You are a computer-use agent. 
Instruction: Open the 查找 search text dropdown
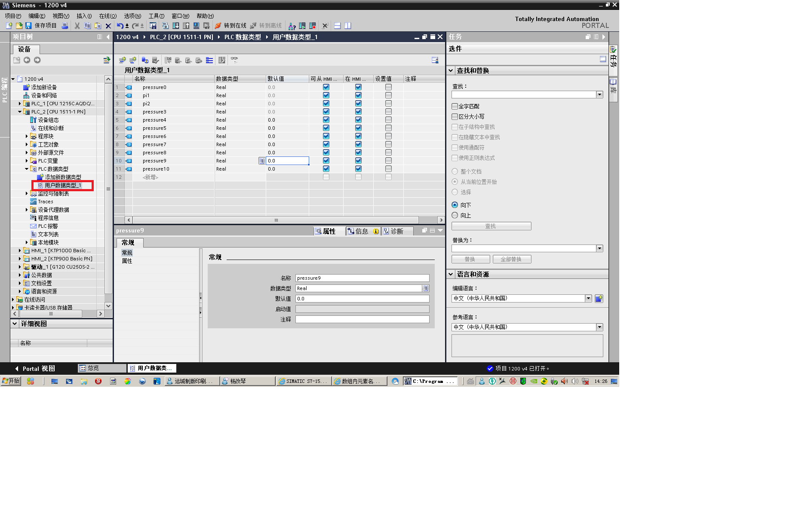599,95
